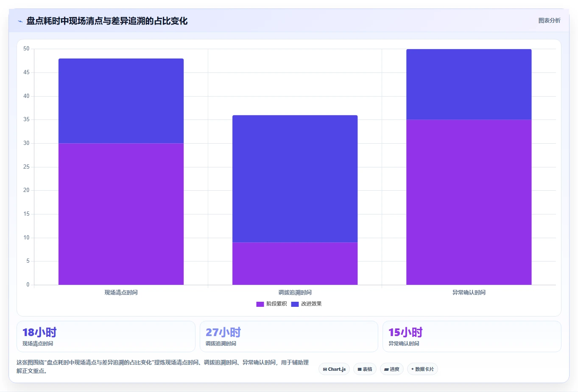Click the purple 阶段累积 bar segment for 现场清点时间
This screenshot has width=578, height=392.
click(121, 214)
